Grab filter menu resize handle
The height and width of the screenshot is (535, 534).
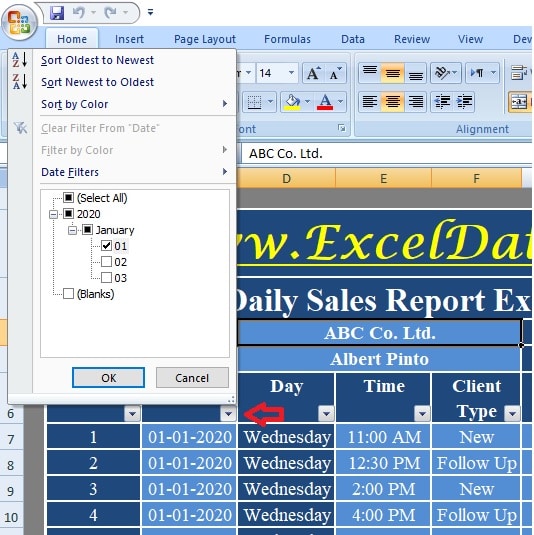[231, 399]
